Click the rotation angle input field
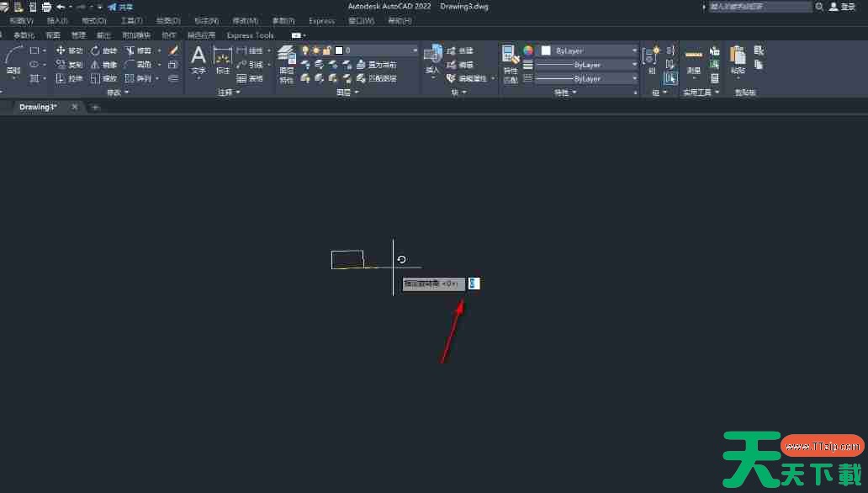 point(474,284)
